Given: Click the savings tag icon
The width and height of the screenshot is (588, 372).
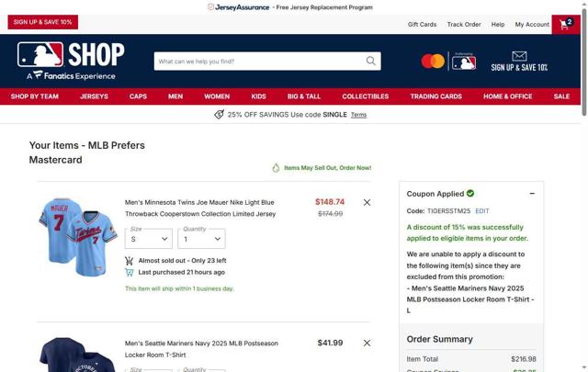Looking at the screenshot, I should [219, 115].
